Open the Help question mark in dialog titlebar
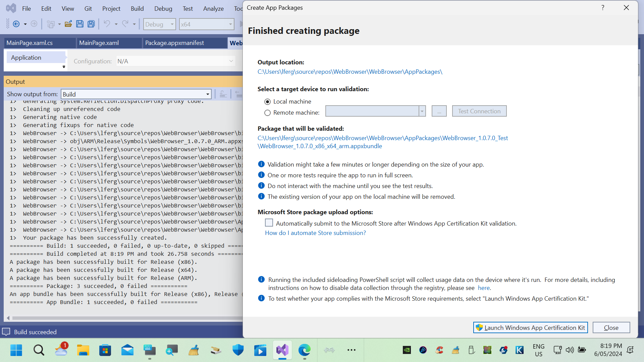This screenshot has width=644, height=362. pyautogui.click(x=603, y=7)
